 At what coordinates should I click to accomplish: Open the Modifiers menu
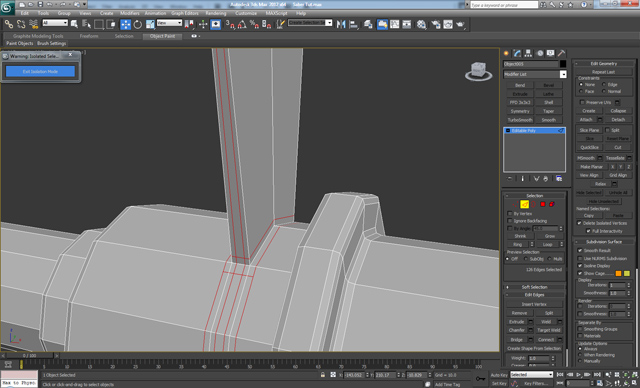coord(130,13)
